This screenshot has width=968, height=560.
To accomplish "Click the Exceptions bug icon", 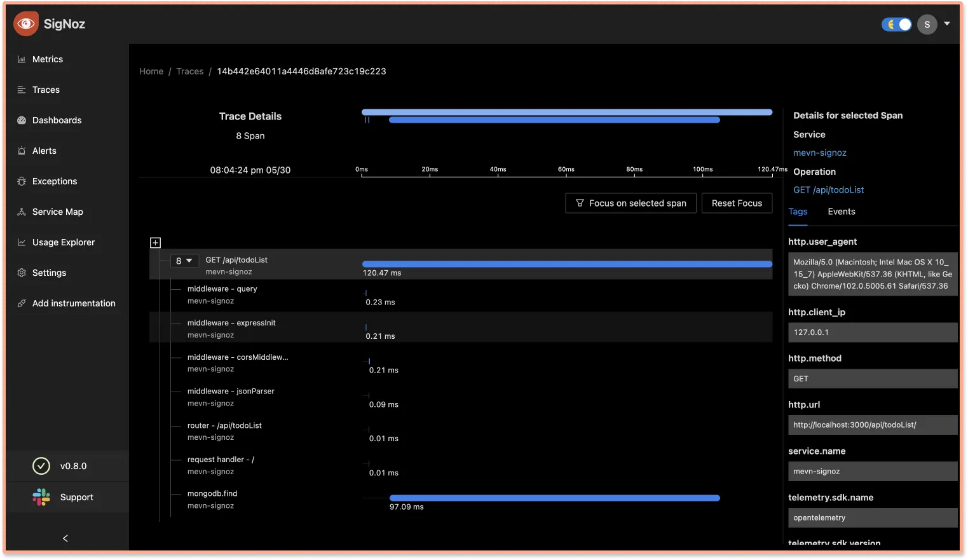I will [x=22, y=181].
